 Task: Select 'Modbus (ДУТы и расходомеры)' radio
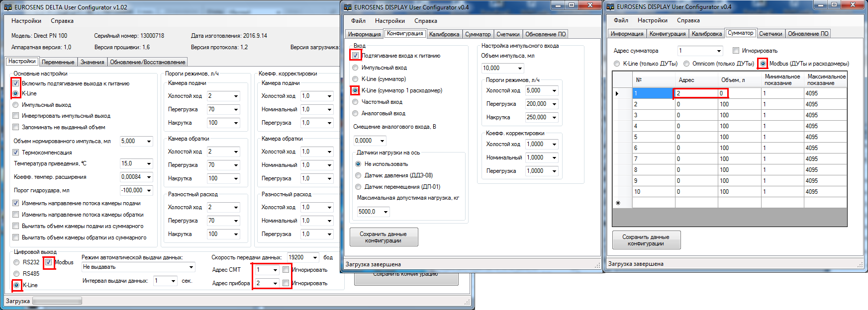tap(763, 64)
